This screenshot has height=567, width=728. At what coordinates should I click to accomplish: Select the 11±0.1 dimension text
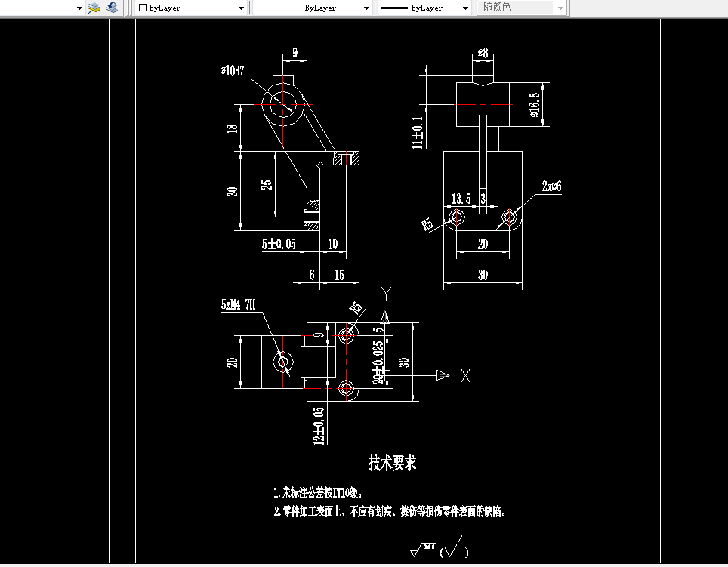[x=418, y=133]
